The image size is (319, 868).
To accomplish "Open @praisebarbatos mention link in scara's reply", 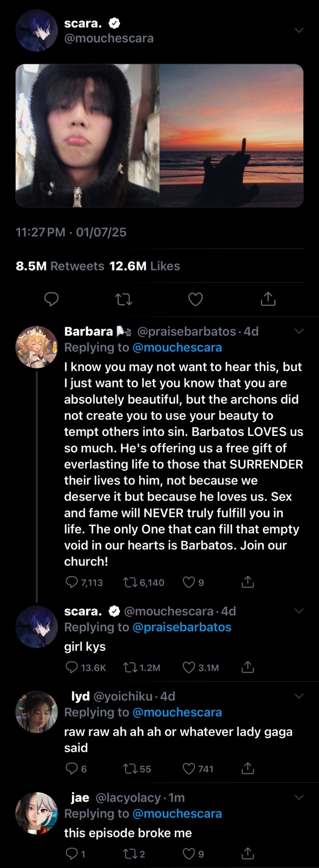I will [181, 627].
